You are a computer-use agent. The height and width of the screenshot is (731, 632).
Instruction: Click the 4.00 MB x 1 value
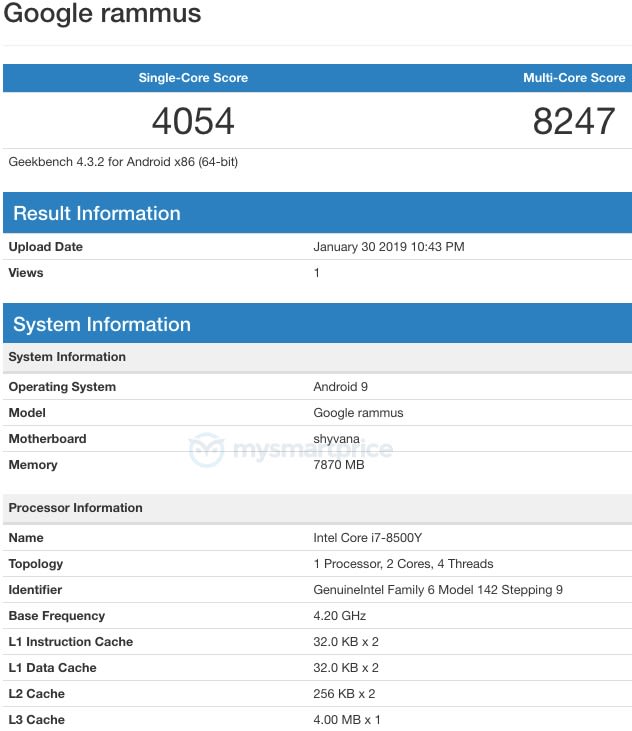pos(347,720)
